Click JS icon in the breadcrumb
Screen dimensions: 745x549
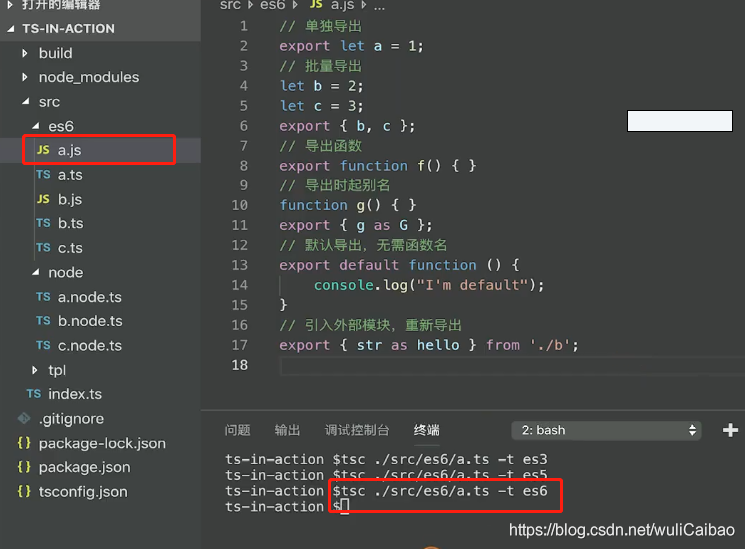pos(316,5)
